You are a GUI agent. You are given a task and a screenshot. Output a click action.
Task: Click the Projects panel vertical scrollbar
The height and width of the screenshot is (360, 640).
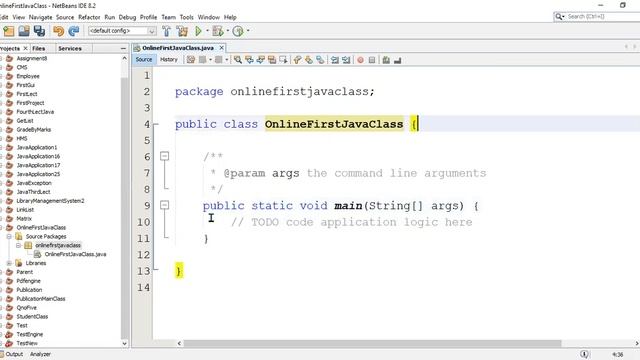tap(124, 208)
